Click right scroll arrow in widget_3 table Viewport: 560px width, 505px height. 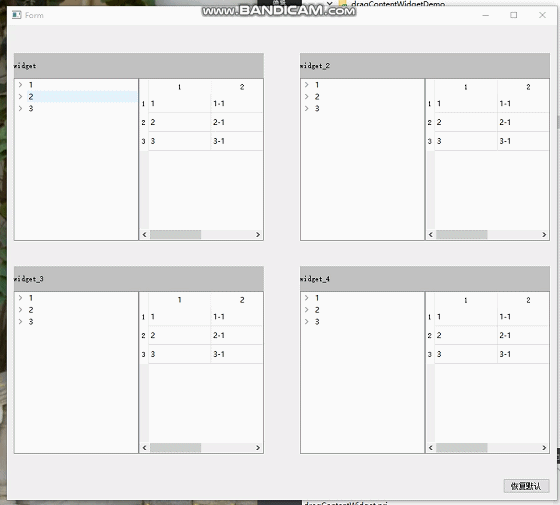(x=258, y=448)
